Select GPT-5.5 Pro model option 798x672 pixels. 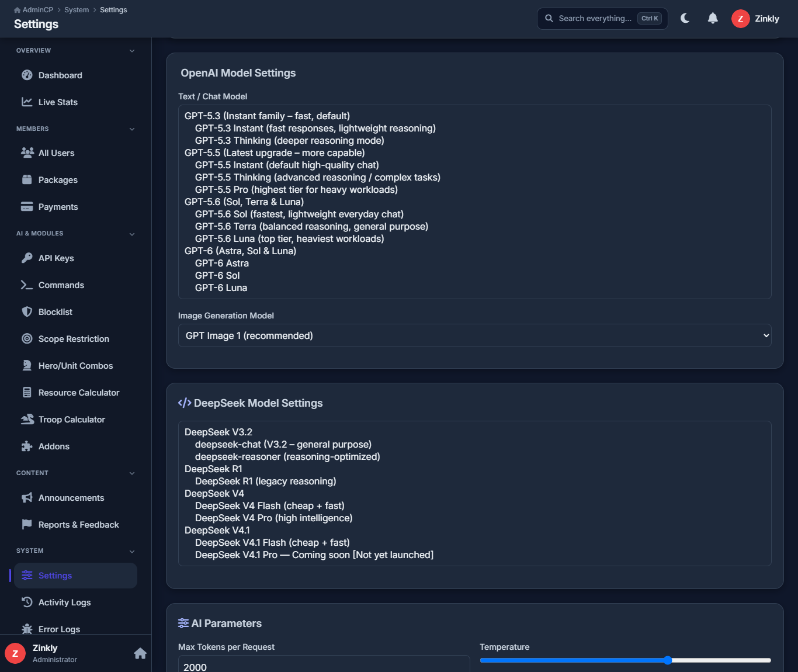[x=296, y=189]
